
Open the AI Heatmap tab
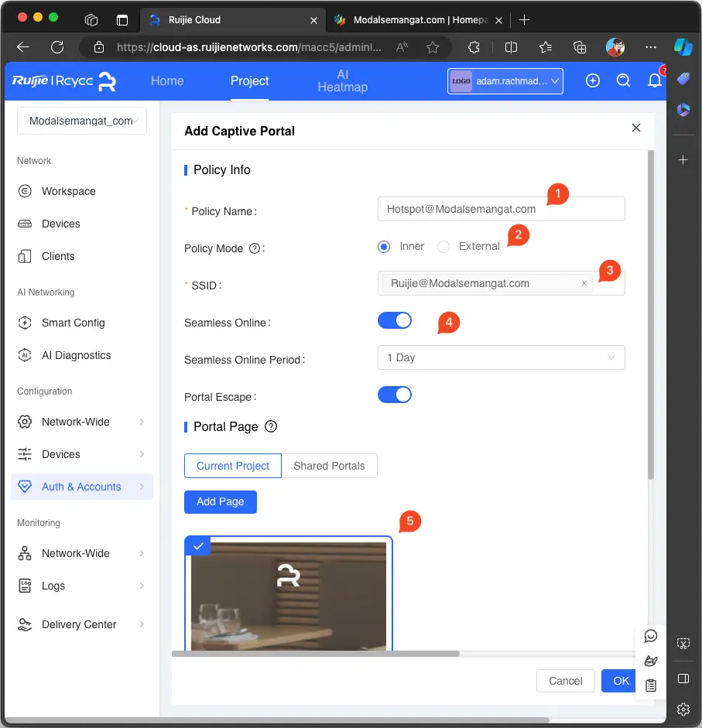pos(342,80)
